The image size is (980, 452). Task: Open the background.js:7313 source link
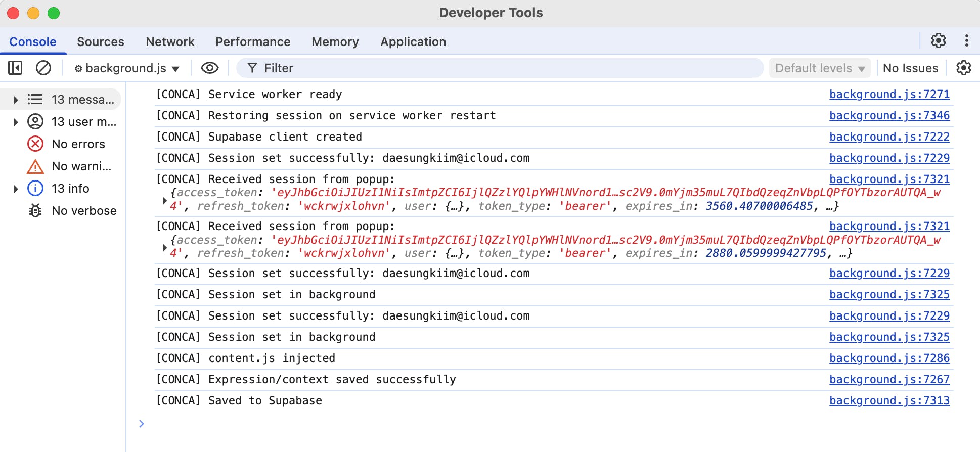(x=889, y=400)
